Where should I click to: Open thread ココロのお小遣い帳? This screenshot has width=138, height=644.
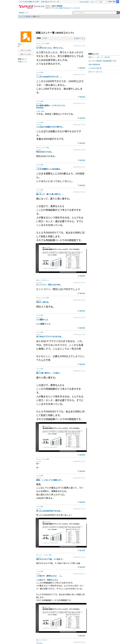[95, 68]
